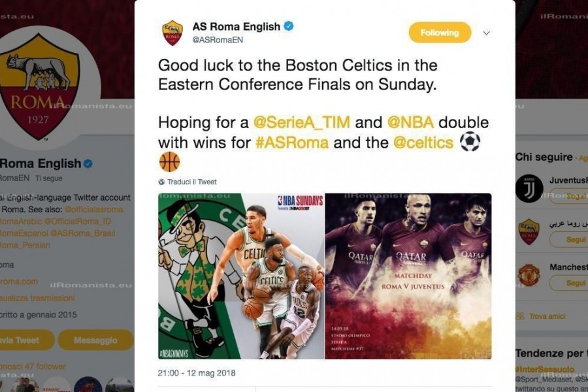Click the people icon beside Trova amici
588x392 pixels.
coord(520,316)
